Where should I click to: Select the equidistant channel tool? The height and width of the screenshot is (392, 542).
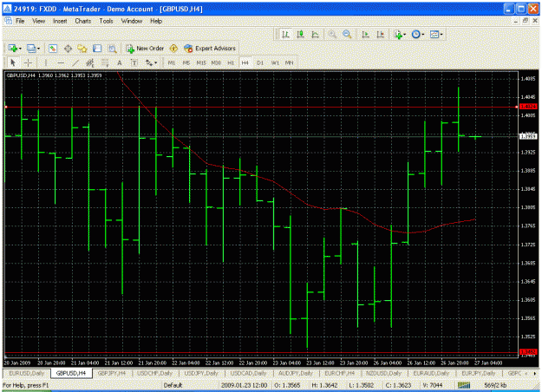(x=90, y=62)
